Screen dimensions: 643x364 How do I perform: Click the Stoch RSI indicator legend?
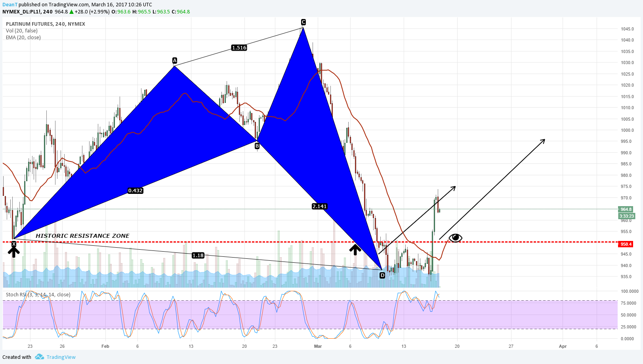38,295
